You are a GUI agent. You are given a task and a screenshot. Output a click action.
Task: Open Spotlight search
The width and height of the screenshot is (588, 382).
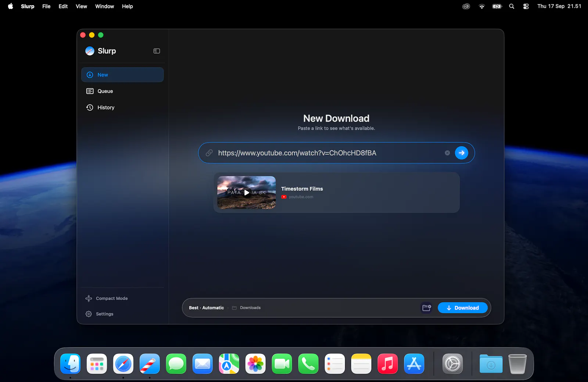pyautogui.click(x=512, y=6)
